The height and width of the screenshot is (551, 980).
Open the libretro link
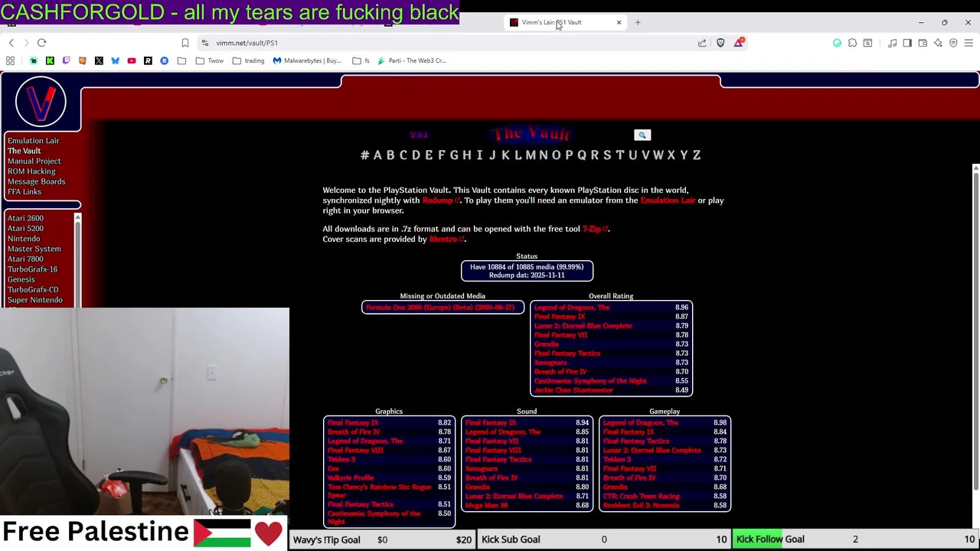click(446, 239)
